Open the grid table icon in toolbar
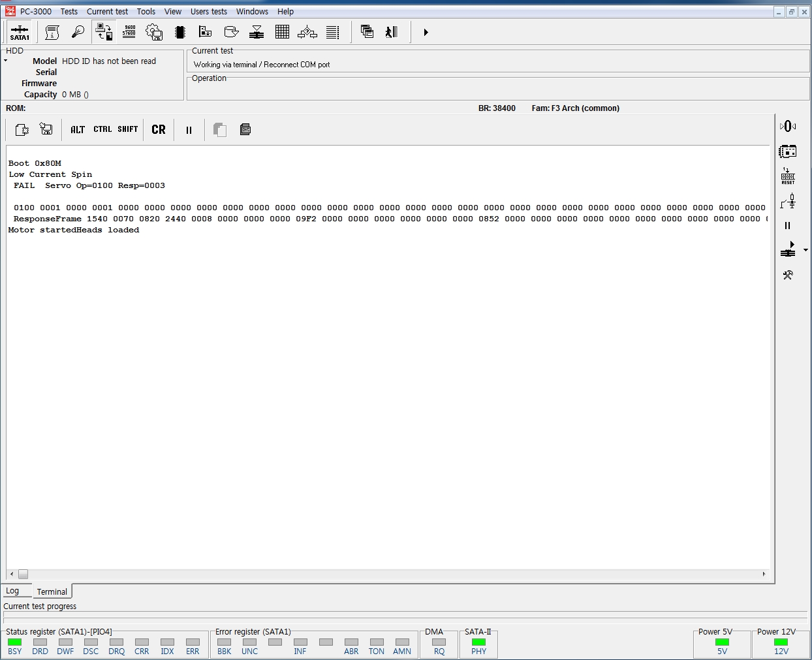 click(x=282, y=32)
